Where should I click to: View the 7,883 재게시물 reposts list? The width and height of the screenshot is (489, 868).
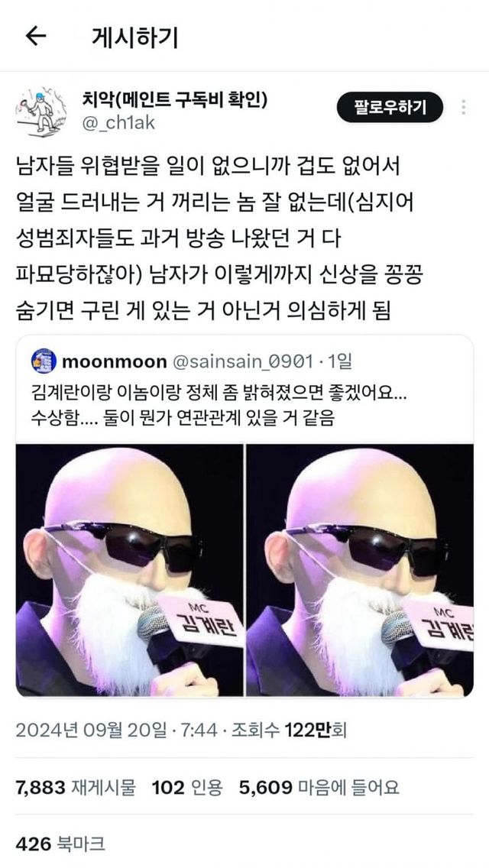(76, 787)
